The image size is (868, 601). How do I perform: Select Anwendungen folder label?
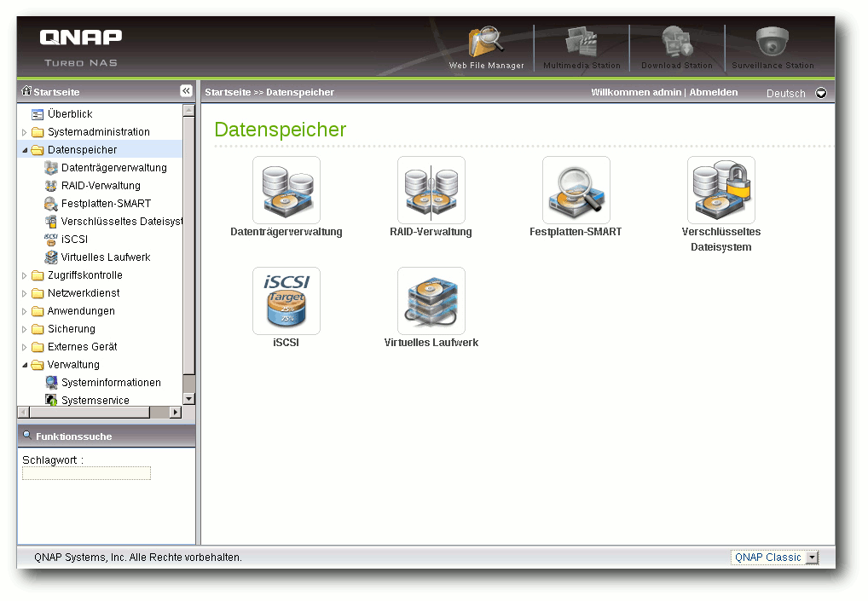coord(81,311)
